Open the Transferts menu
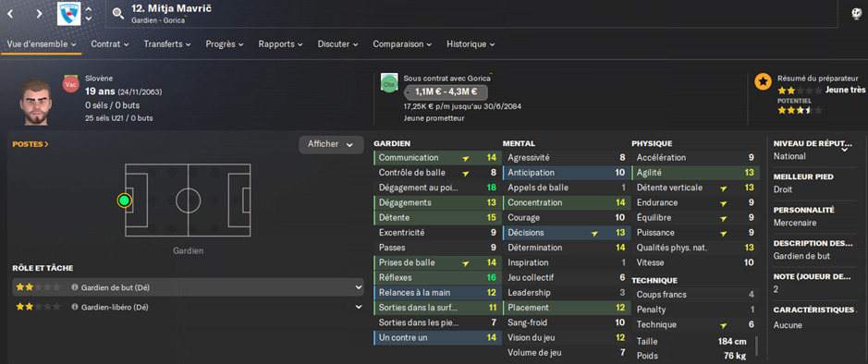The image size is (868, 364). click(167, 44)
